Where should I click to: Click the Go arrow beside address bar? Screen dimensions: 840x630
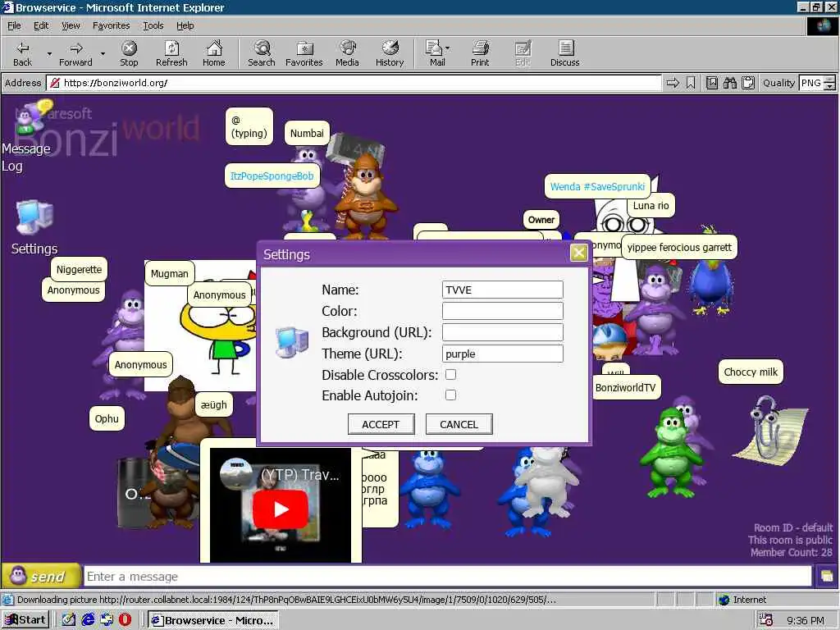[x=673, y=83]
